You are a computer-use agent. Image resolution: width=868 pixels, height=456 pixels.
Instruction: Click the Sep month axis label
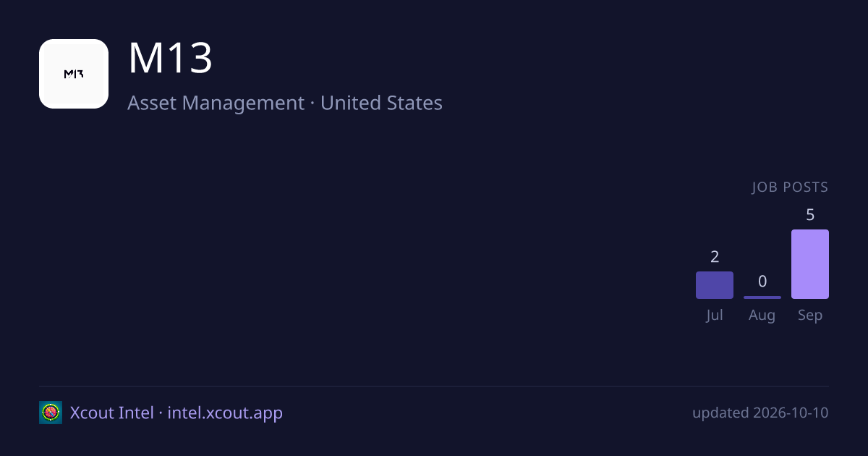tap(810, 316)
